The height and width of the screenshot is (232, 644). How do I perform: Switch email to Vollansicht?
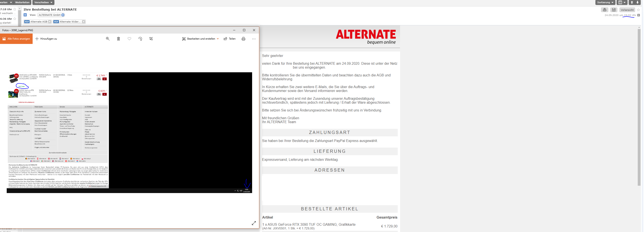click(x=627, y=10)
